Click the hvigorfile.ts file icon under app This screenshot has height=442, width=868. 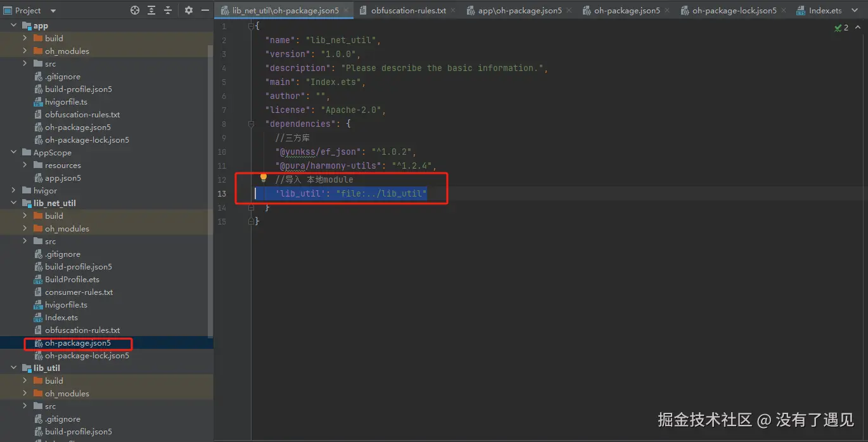[38, 101]
